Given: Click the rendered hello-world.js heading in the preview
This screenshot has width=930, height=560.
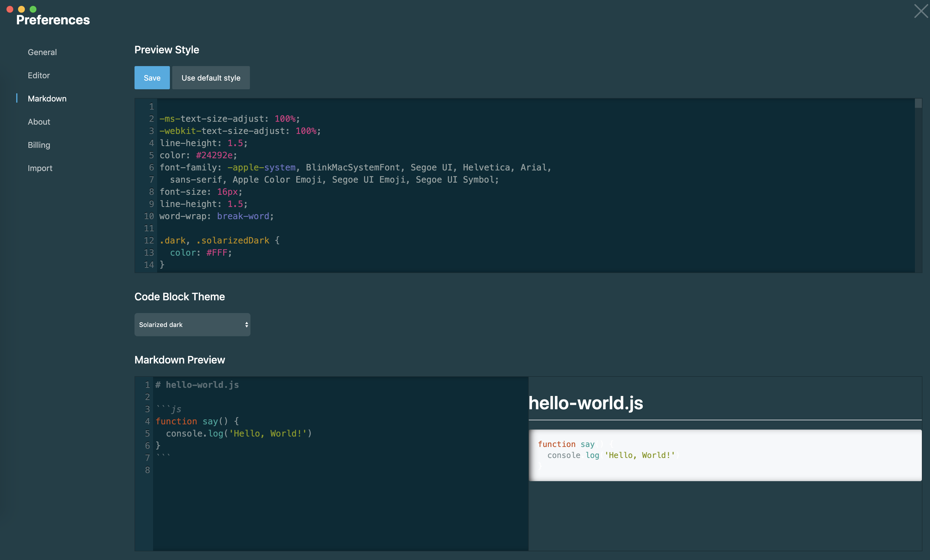Looking at the screenshot, I should (586, 403).
